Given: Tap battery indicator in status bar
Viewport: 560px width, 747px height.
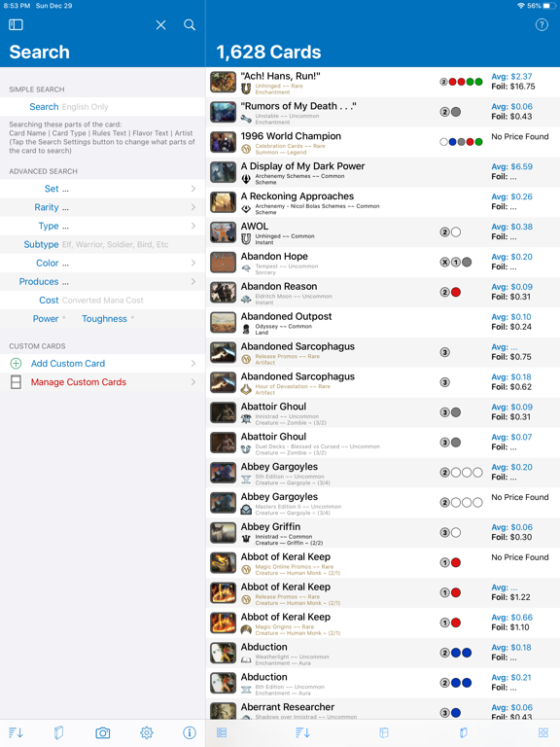Looking at the screenshot, I should (x=549, y=6).
